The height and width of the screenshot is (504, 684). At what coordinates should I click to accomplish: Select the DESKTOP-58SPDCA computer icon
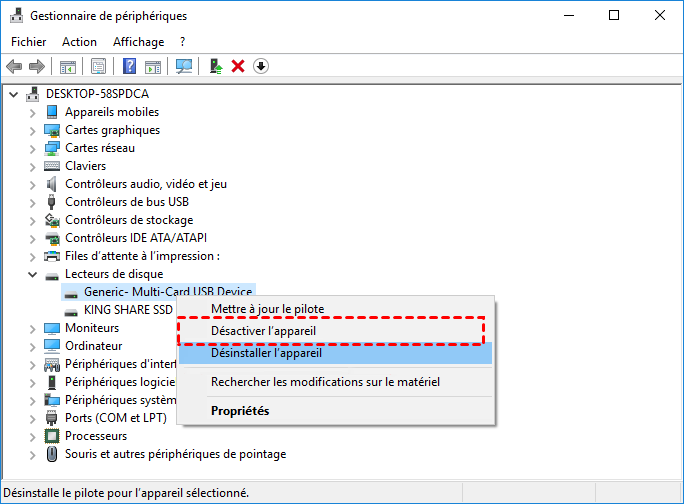[x=33, y=94]
